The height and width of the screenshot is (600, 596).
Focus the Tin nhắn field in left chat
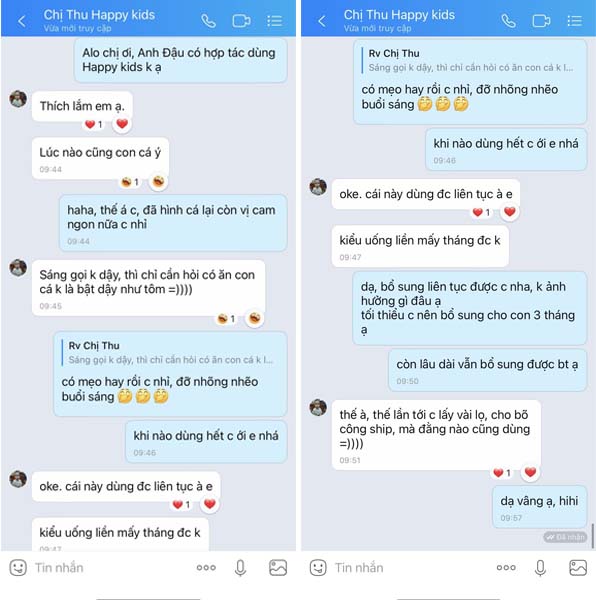(x=111, y=567)
